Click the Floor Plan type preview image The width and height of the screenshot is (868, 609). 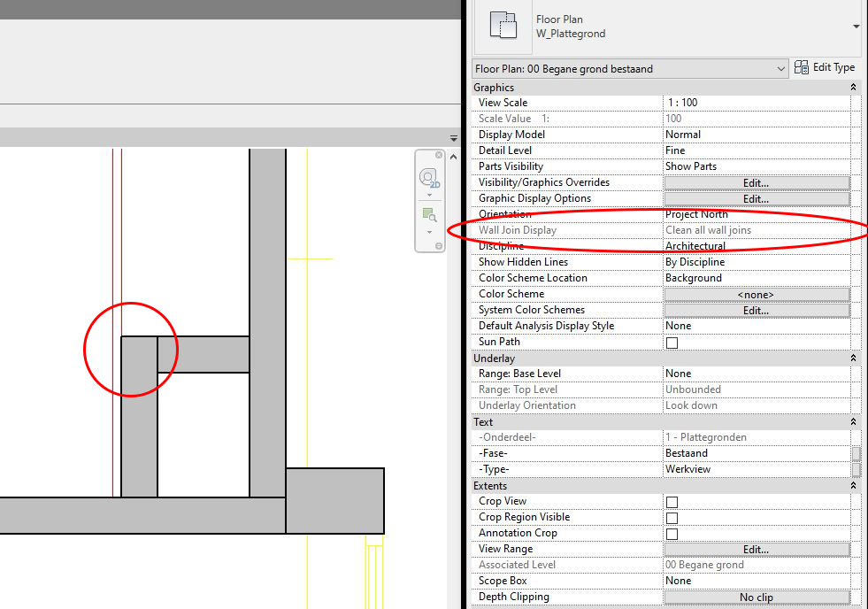tap(502, 27)
